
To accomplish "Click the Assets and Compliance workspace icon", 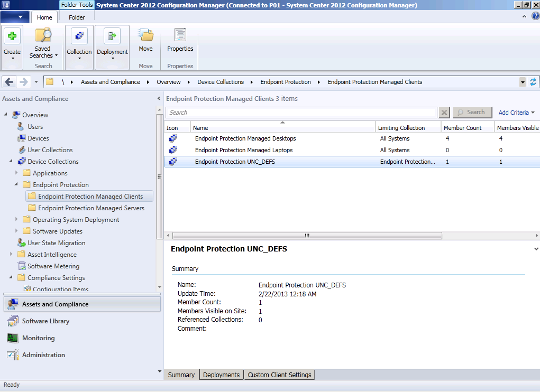I will [x=13, y=304].
